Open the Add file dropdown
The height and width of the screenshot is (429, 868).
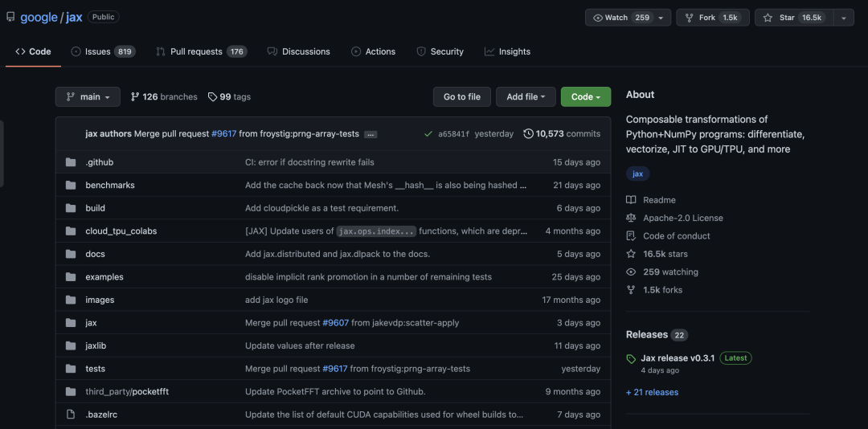pos(526,97)
